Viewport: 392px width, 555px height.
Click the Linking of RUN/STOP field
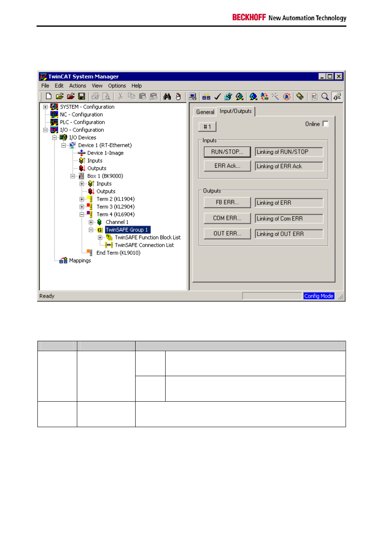(x=289, y=152)
